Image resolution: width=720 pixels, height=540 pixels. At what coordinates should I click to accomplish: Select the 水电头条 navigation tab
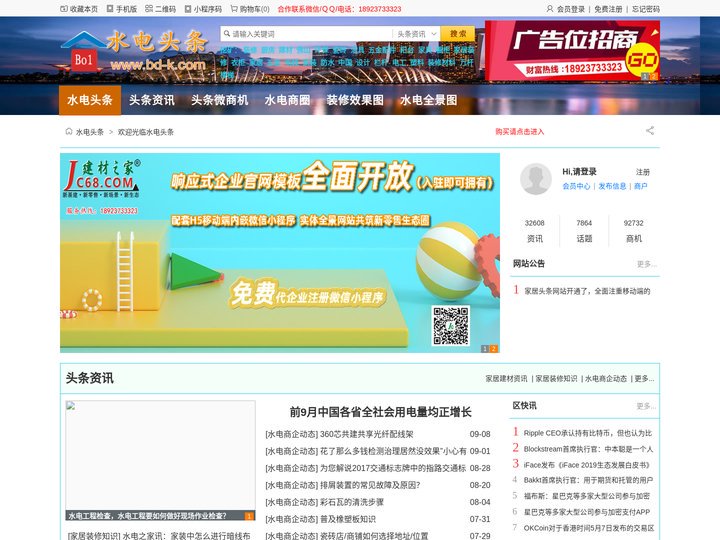(90, 100)
